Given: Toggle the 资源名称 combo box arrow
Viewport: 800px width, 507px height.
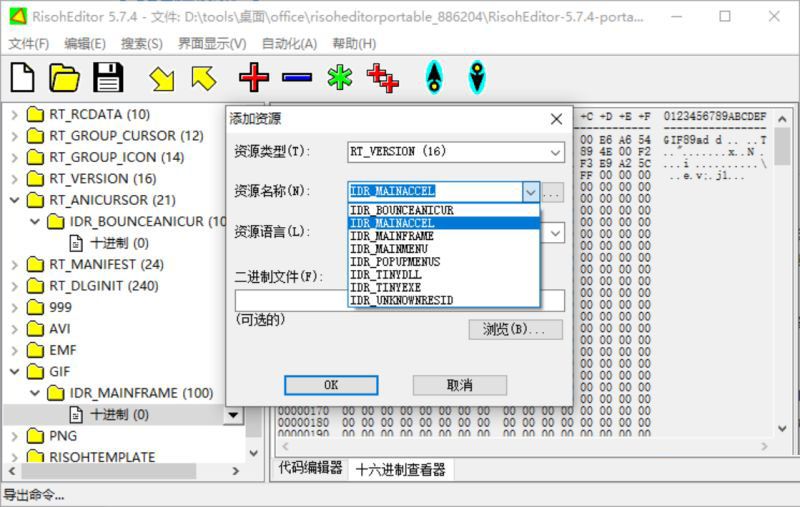Looking at the screenshot, I should point(531,192).
